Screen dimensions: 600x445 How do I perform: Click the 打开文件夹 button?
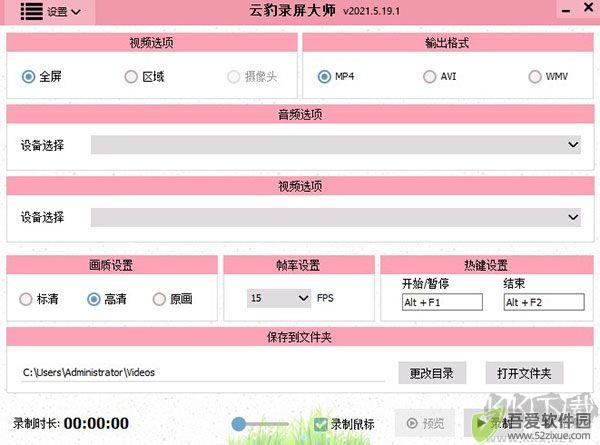[x=524, y=373]
